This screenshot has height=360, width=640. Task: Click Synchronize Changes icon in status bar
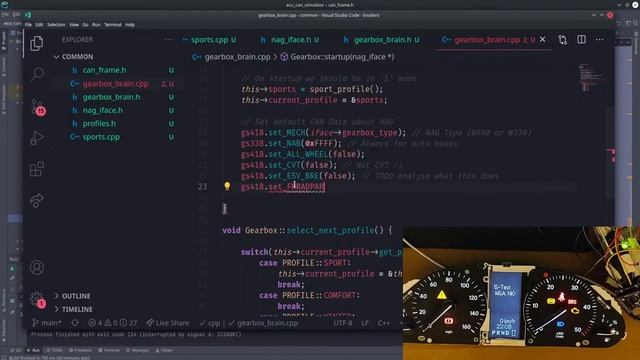75,323
